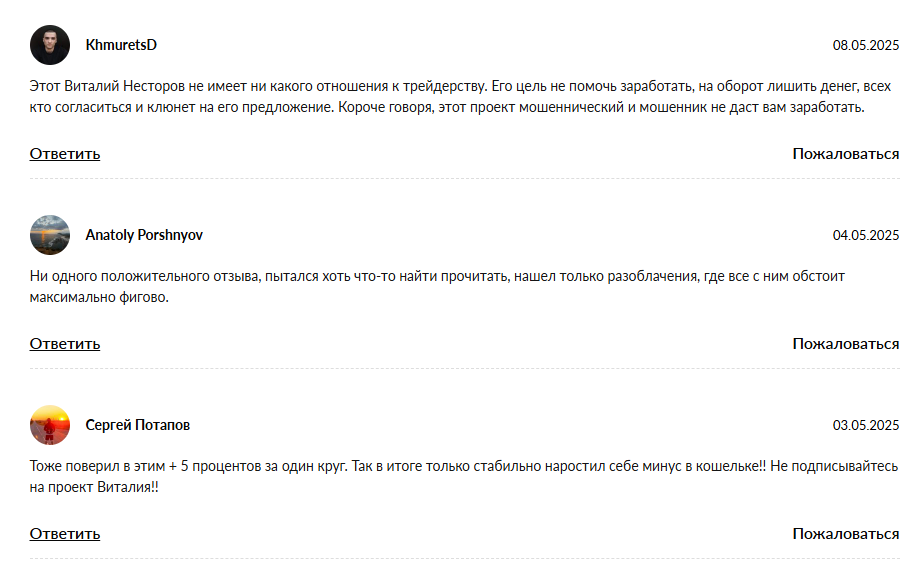Click the date 04.05.2025
Image resolution: width=919 pixels, height=579 pixels.
[x=866, y=235]
